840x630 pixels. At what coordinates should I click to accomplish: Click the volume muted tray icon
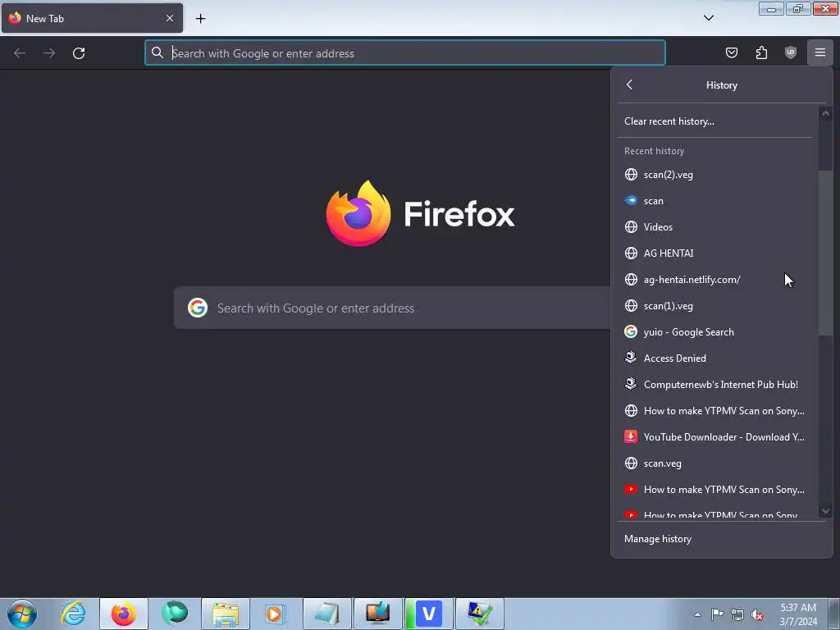pos(757,615)
